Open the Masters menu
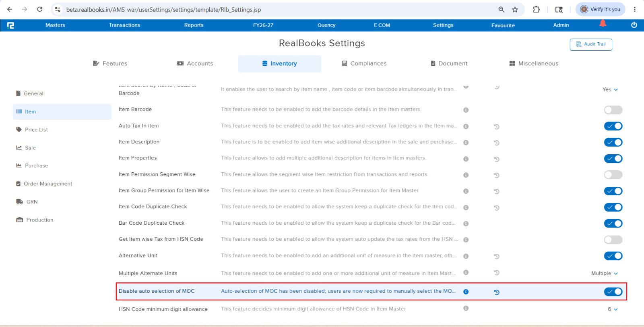Image resolution: width=644 pixels, height=327 pixels. [x=55, y=25]
